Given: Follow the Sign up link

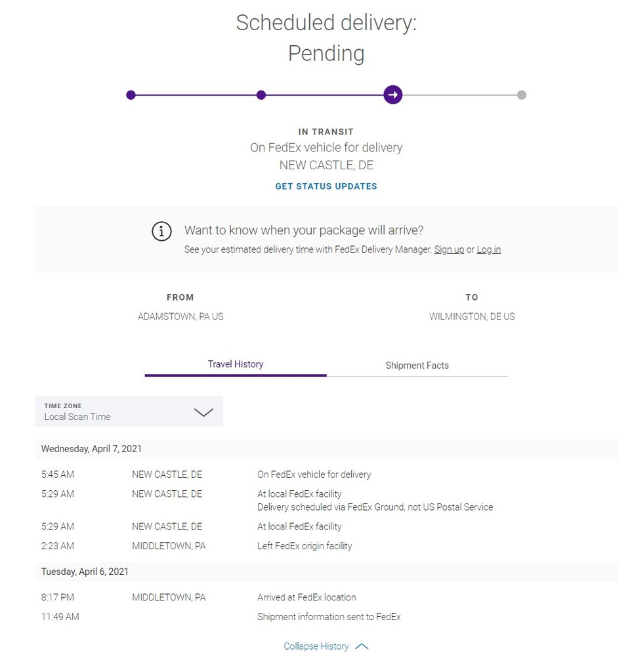Looking at the screenshot, I should (x=449, y=249).
